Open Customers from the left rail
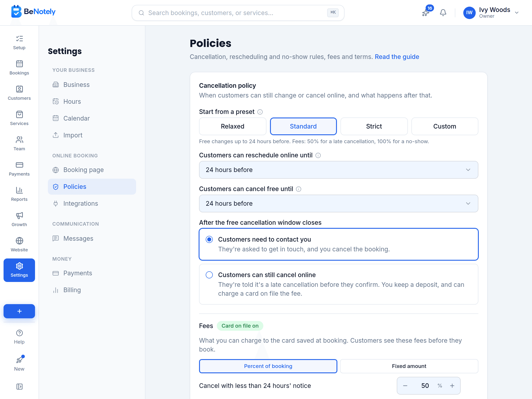 pyautogui.click(x=19, y=93)
